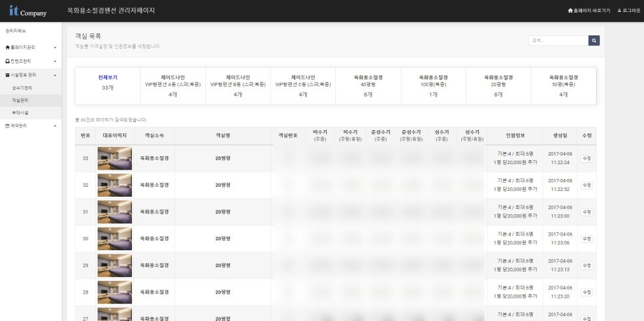
Task: Click the 20평형 room name in row 33
Action: click(223, 158)
